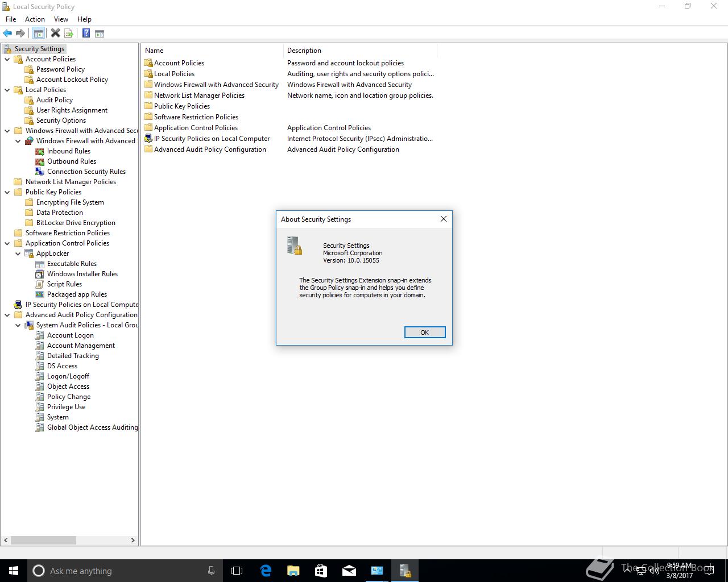Click the Forward arrow toolbar icon
Image resolution: width=728 pixels, height=582 pixels.
20,34
